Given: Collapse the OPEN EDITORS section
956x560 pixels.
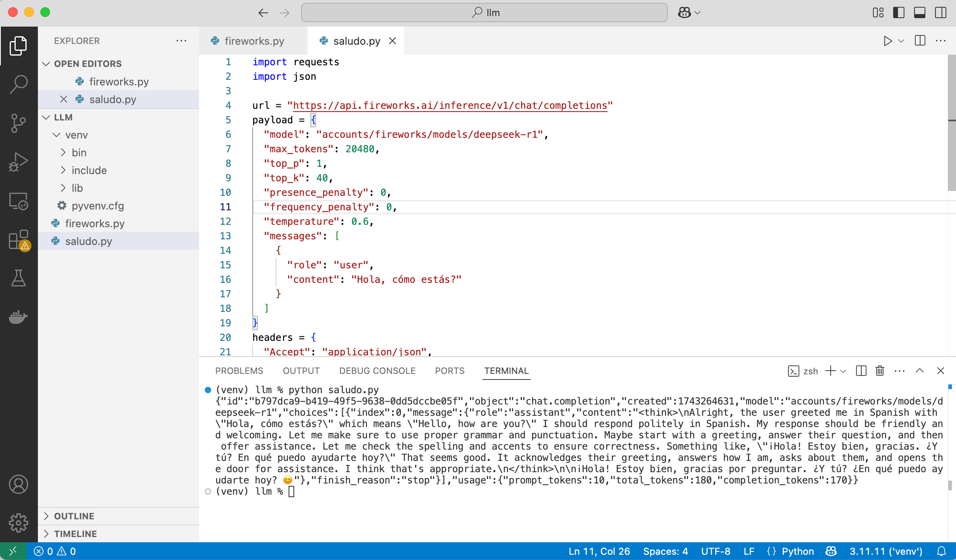Looking at the screenshot, I should tap(46, 64).
